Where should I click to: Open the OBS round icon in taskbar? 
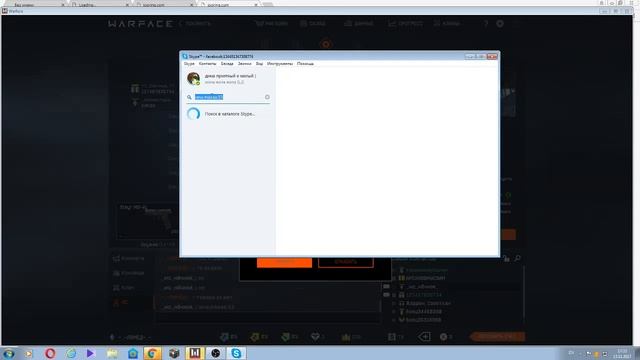[216, 353]
